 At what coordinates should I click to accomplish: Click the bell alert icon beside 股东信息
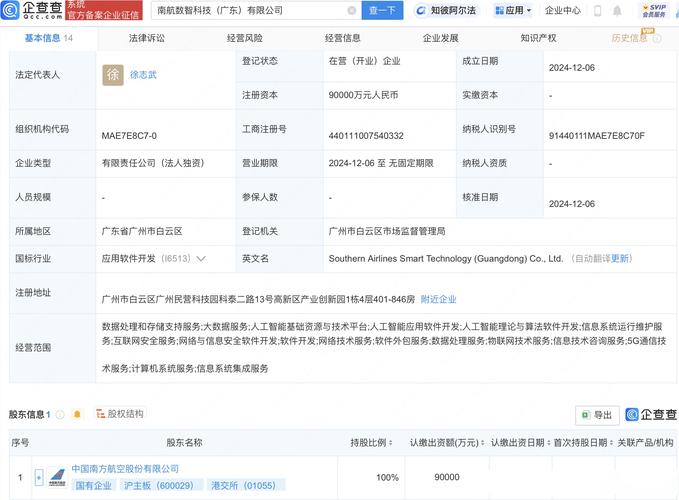(77, 415)
